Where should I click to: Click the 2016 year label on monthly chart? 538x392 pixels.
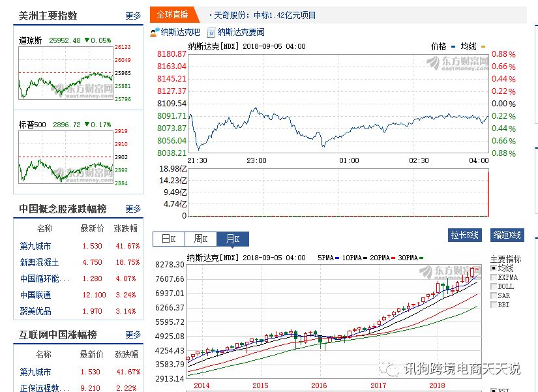[x=319, y=385]
